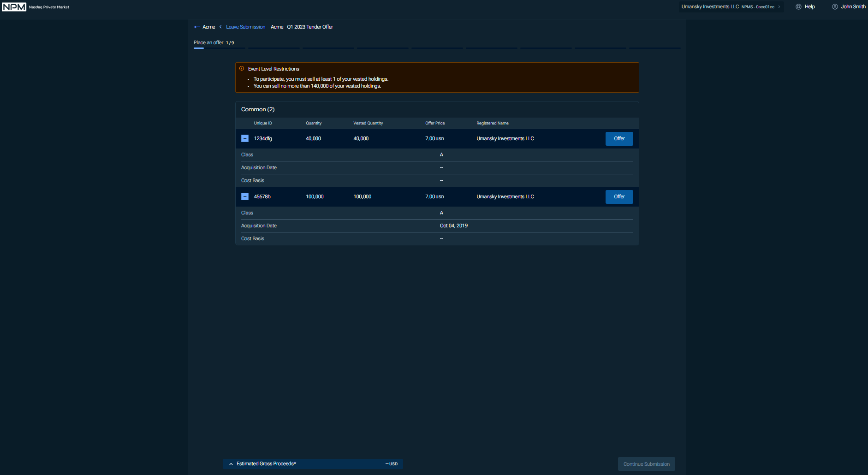Click the Offer button for 45678b
The width and height of the screenshot is (868, 475).
619,197
